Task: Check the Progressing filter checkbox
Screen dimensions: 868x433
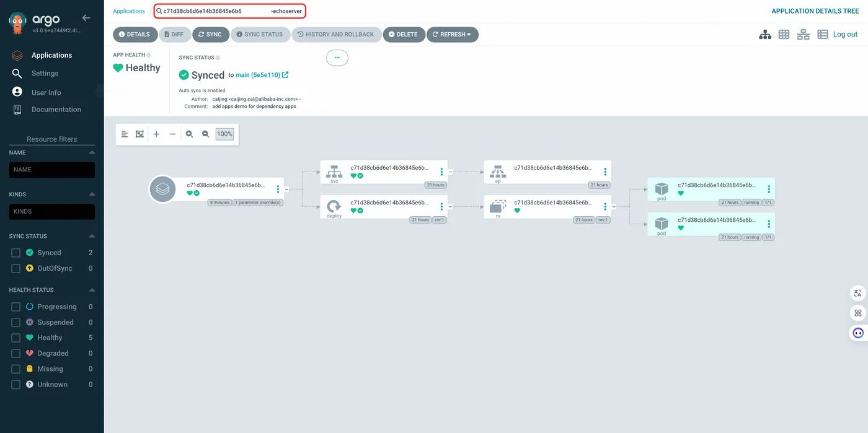Action: click(16, 307)
